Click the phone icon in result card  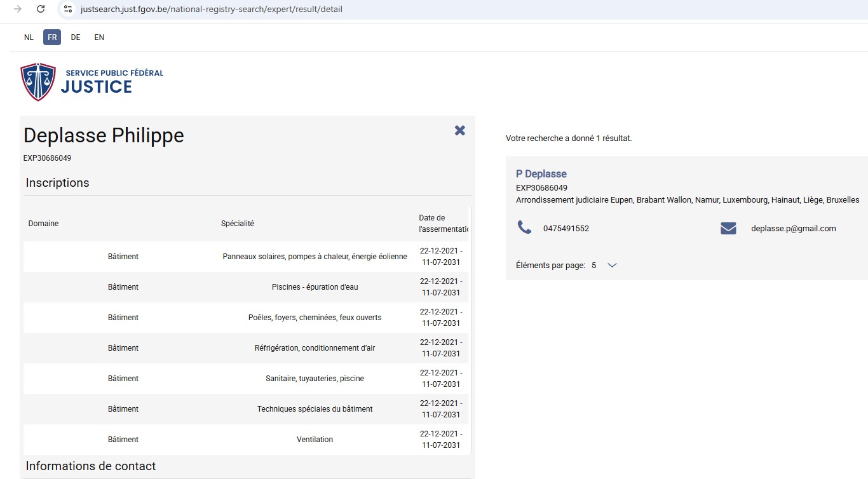click(524, 227)
